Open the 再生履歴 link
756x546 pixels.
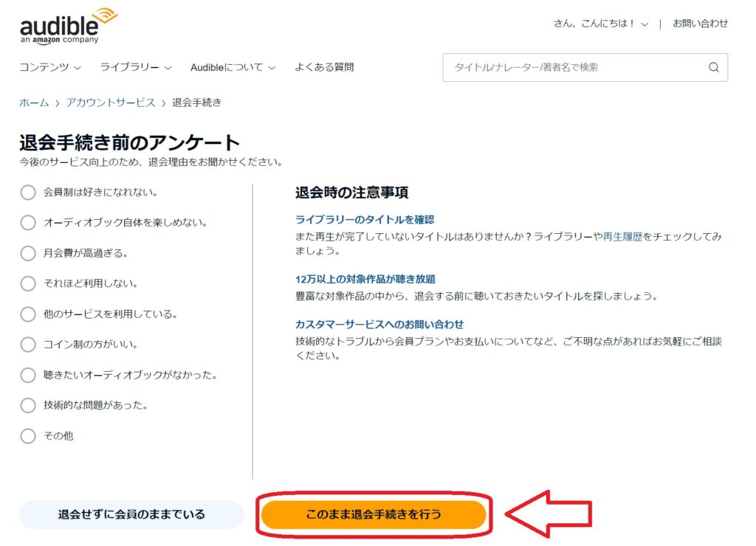pos(622,237)
